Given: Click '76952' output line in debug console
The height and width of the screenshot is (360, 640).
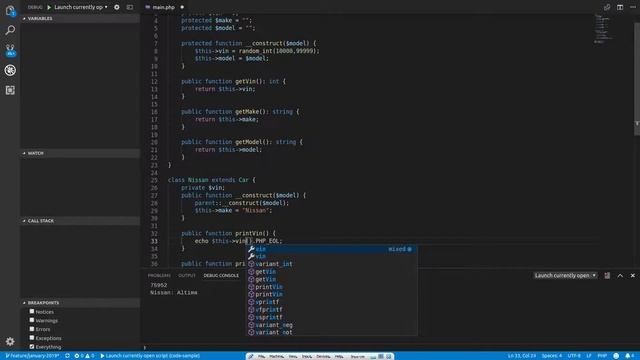Looking at the screenshot, I should tap(158, 285).
